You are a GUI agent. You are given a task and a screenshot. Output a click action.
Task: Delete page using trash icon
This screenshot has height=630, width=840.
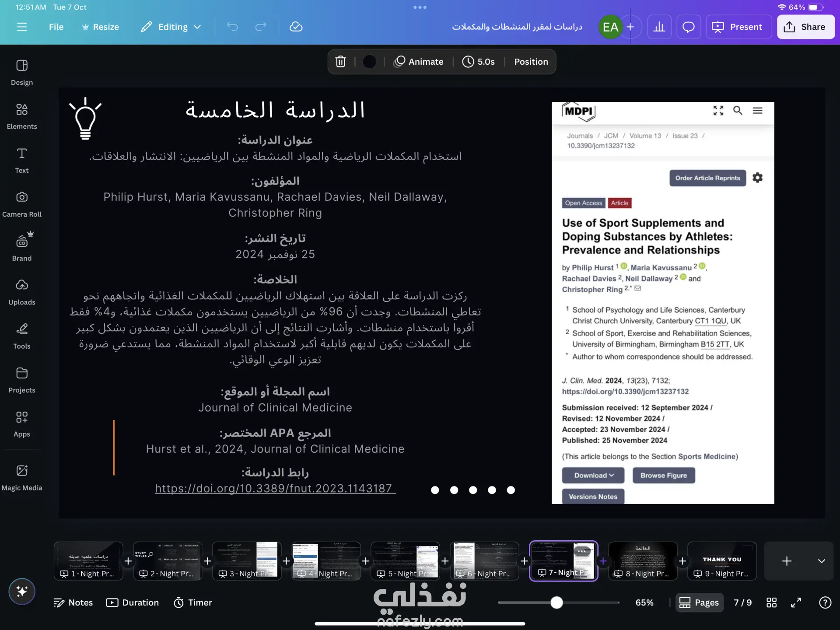click(340, 62)
